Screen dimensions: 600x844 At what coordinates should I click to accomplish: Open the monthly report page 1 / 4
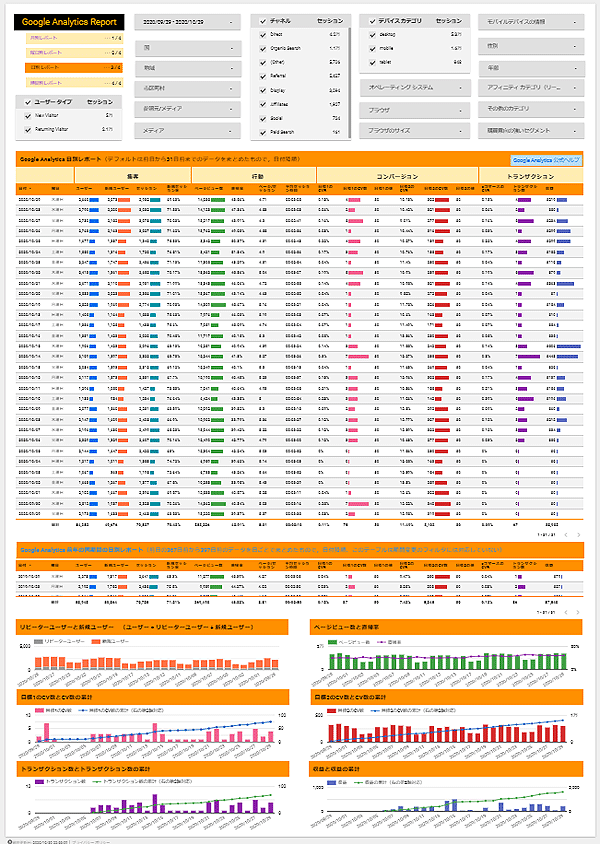pos(74,38)
